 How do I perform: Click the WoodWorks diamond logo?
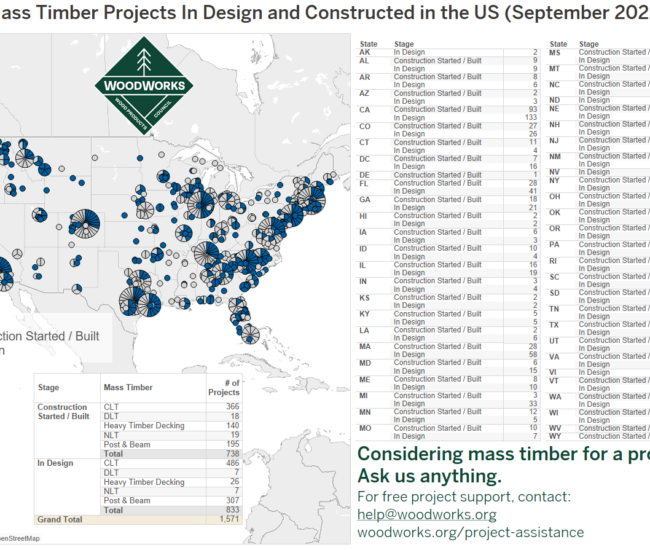point(144,86)
